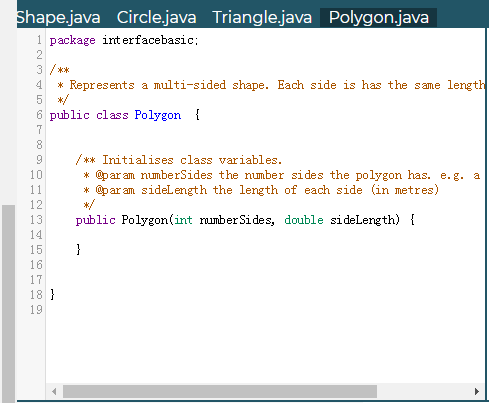Screen dimensions: 489x403
Task: Click the active Polygon.java tab
Action: (378, 18)
